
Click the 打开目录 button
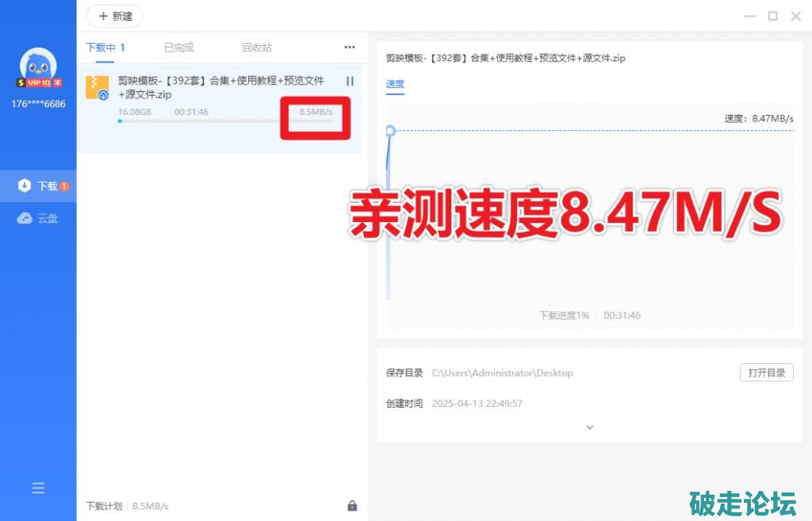(x=766, y=373)
